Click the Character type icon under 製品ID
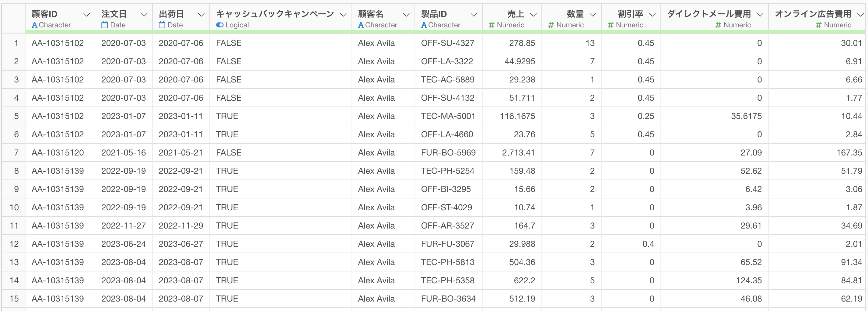Screen dimensions: 868x311 coord(424,25)
